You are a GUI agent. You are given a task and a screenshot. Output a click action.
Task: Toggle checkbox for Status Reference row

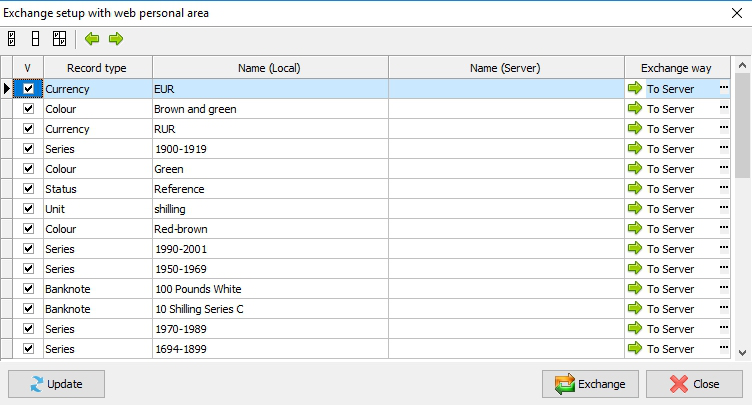tap(28, 189)
